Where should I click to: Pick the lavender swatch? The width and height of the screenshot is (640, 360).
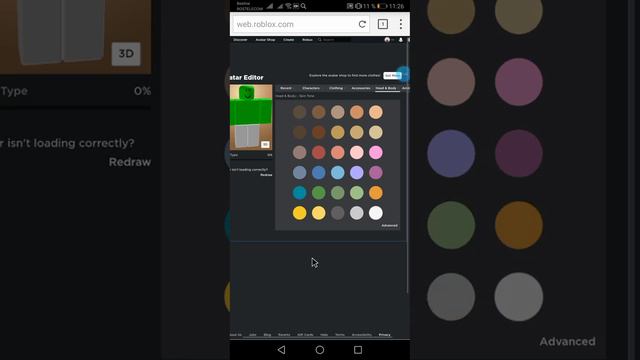[x=356, y=172]
